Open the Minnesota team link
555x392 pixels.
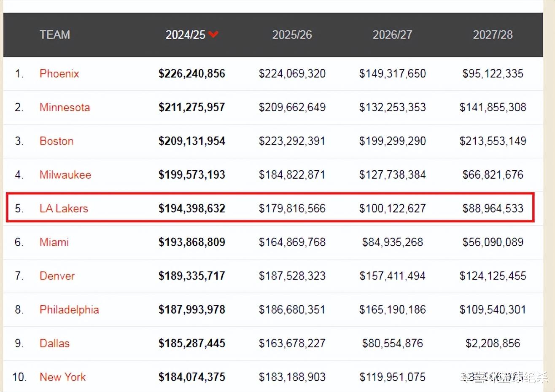pyautogui.click(x=65, y=107)
